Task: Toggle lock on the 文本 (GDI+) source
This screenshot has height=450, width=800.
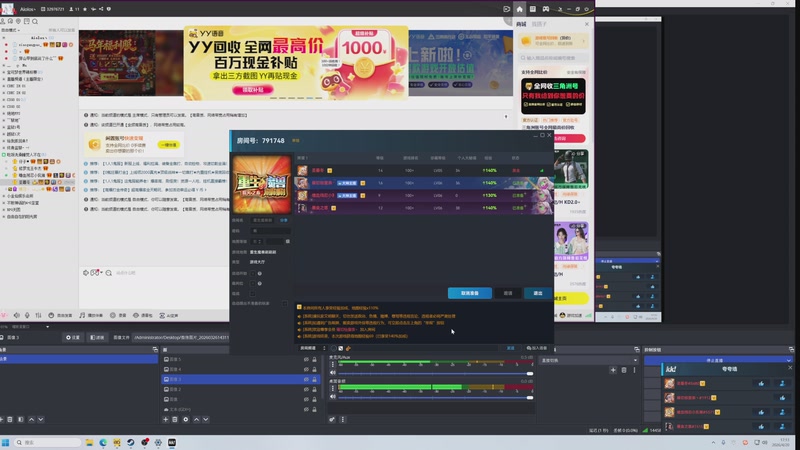Action: (314, 409)
